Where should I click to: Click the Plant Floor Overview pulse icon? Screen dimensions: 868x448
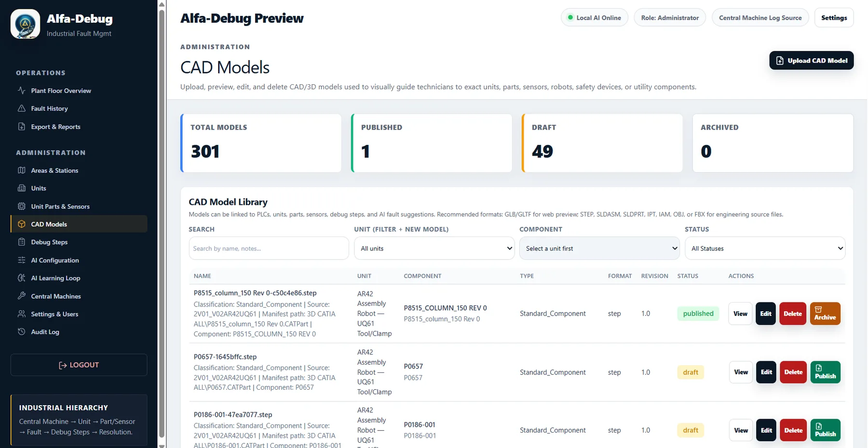(22, 91)
